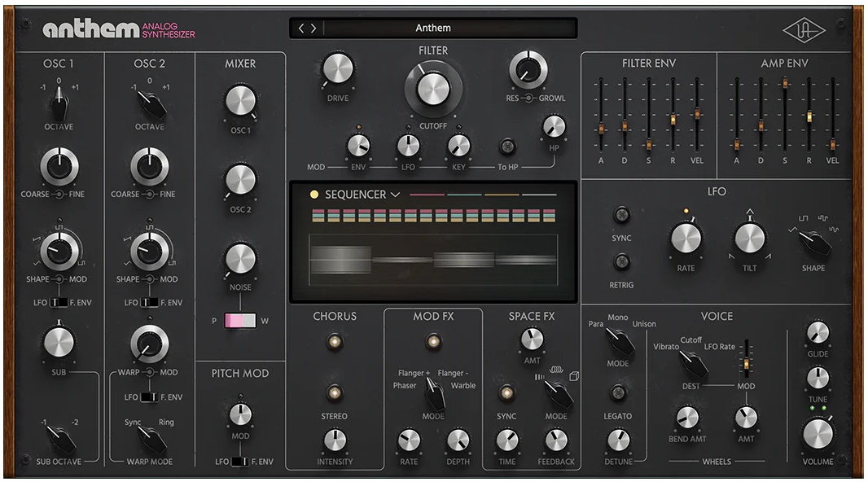Click the OSC 1 Octave selector knob
The image size is (868, 482).
coord(59,103)
